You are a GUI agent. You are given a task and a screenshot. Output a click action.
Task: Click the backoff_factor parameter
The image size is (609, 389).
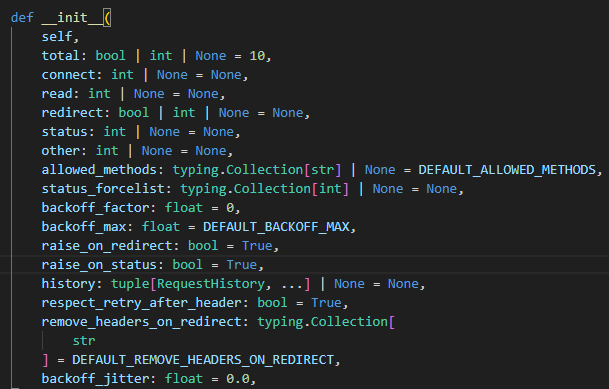coord(95,208)
